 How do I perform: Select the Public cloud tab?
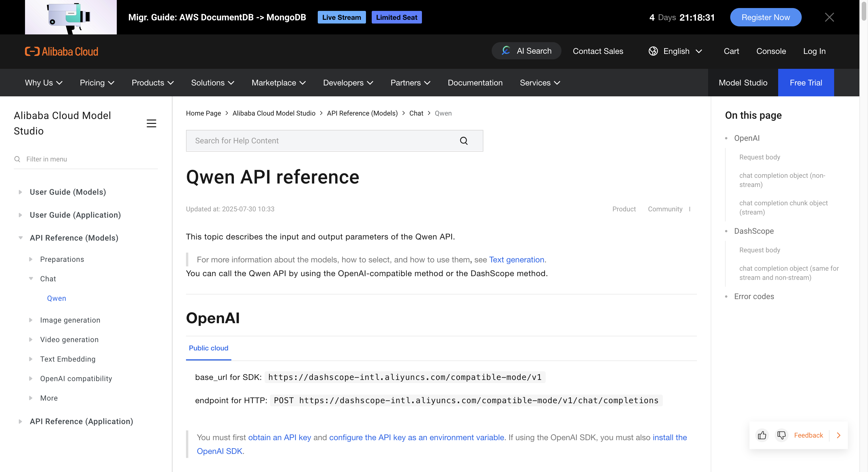(x=209, y=348)
